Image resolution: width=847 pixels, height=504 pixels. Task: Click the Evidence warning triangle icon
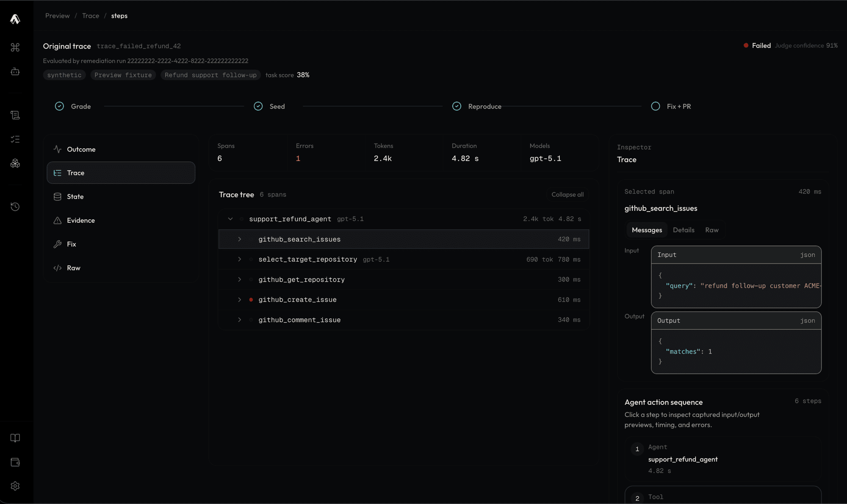pos(58,220)
